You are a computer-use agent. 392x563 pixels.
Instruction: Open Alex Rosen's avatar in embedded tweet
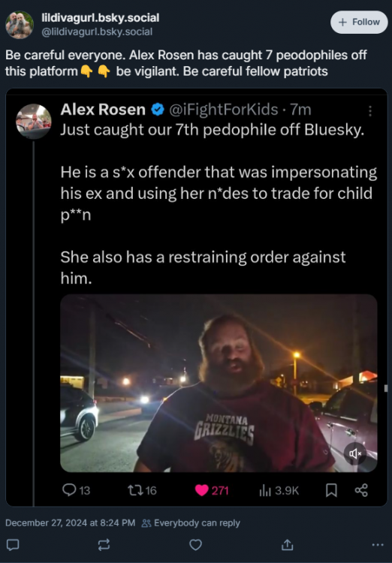click(33, 121)
